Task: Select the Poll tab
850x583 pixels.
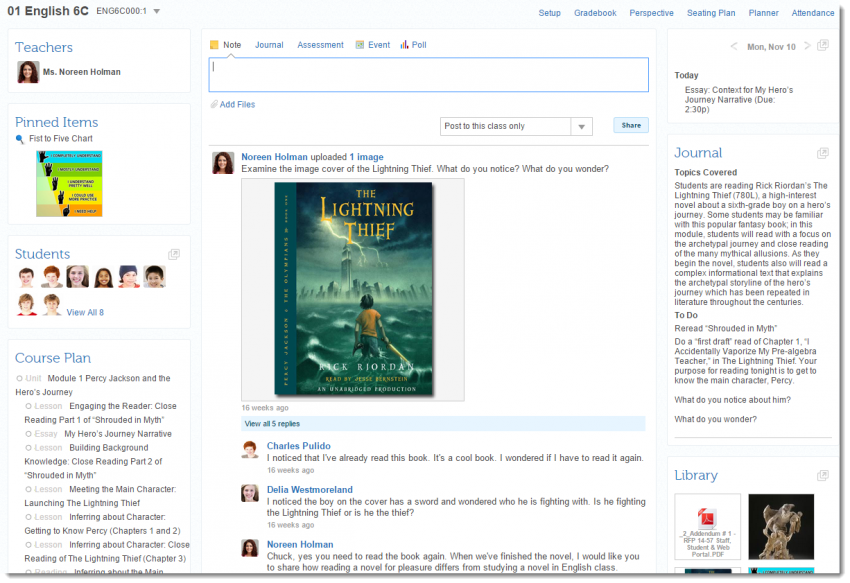Action: [413, 45]
